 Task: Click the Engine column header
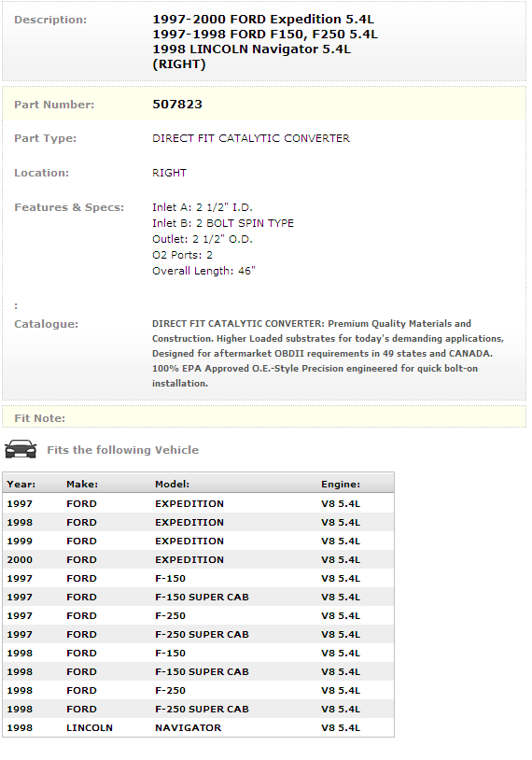(x=341, y=485)
